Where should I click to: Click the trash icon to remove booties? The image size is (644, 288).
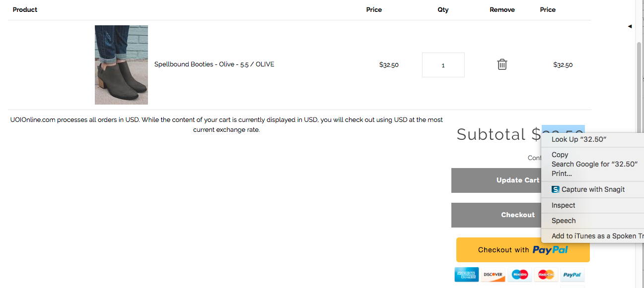click(502, 64)
